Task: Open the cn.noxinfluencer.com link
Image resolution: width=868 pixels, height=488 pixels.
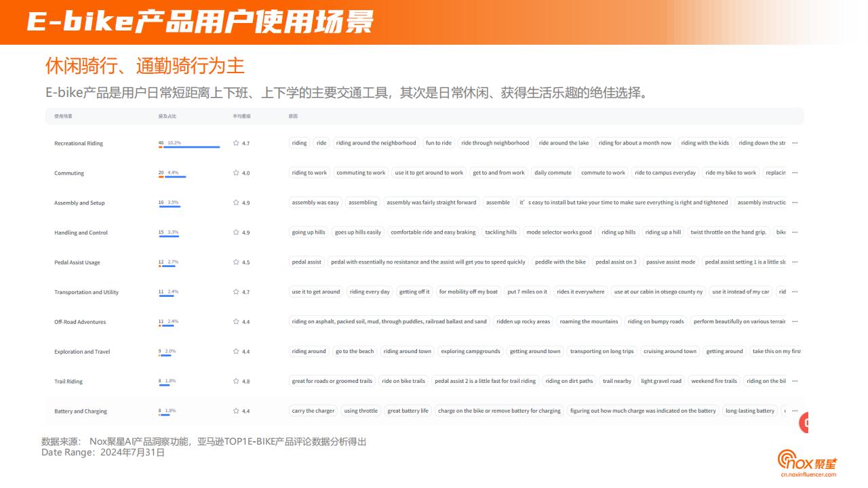Action: [808, 475]
